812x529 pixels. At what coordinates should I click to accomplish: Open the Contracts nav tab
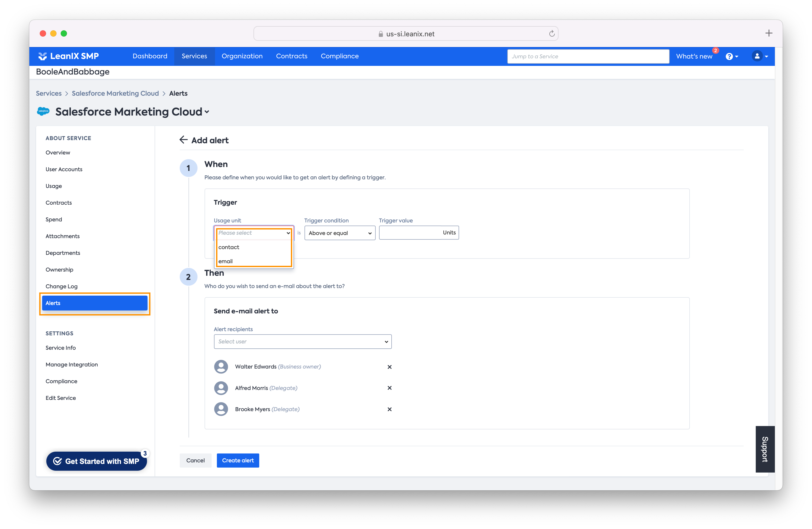click(x=291, y=56)
